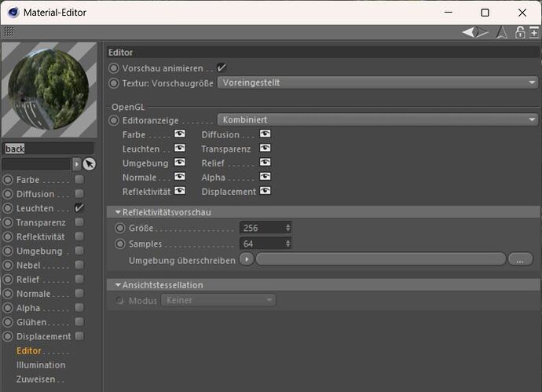
Task: Uncheck Vorschau animieren checkbox
Action: click(x=222, y=68)
